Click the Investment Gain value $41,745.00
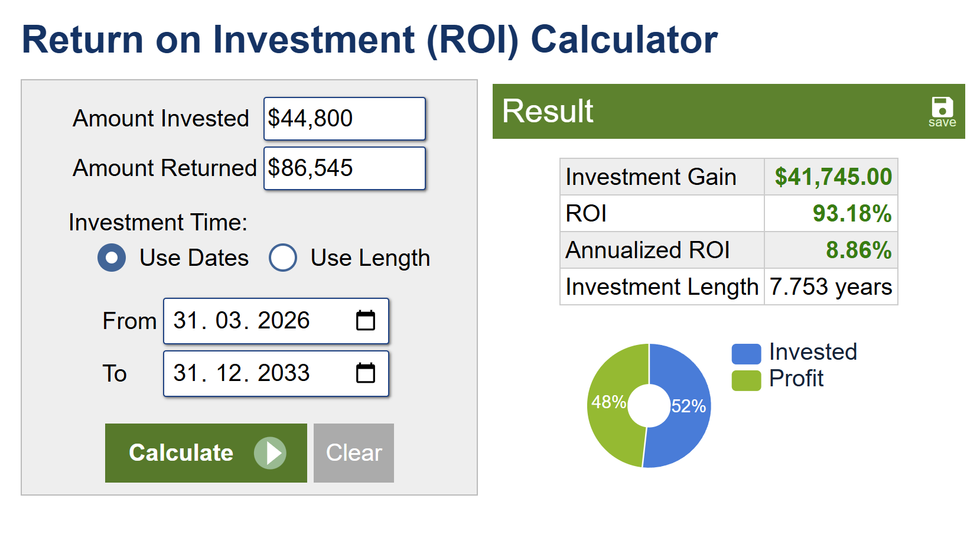This screenshot has height=534, width=980. (x=833, y=177)
